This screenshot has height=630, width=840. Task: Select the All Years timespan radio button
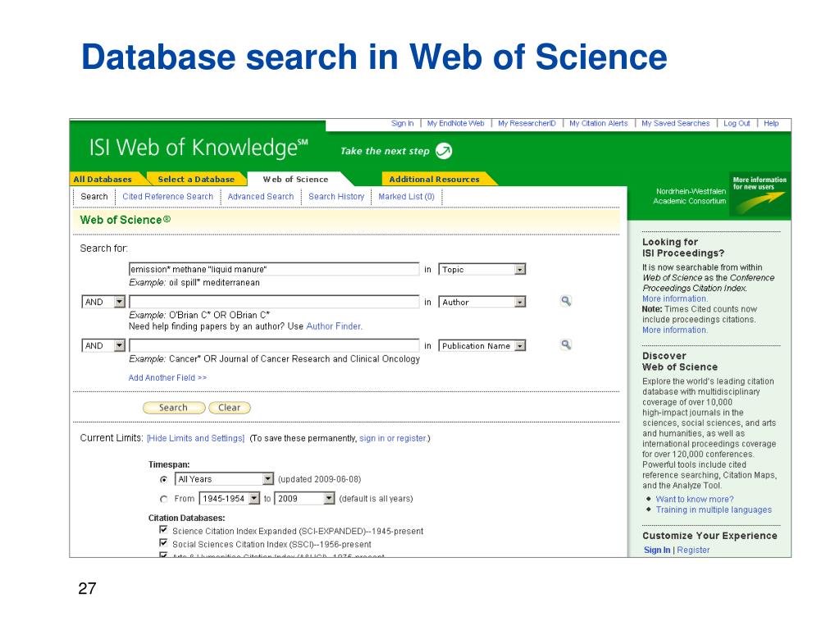[164, 479]
